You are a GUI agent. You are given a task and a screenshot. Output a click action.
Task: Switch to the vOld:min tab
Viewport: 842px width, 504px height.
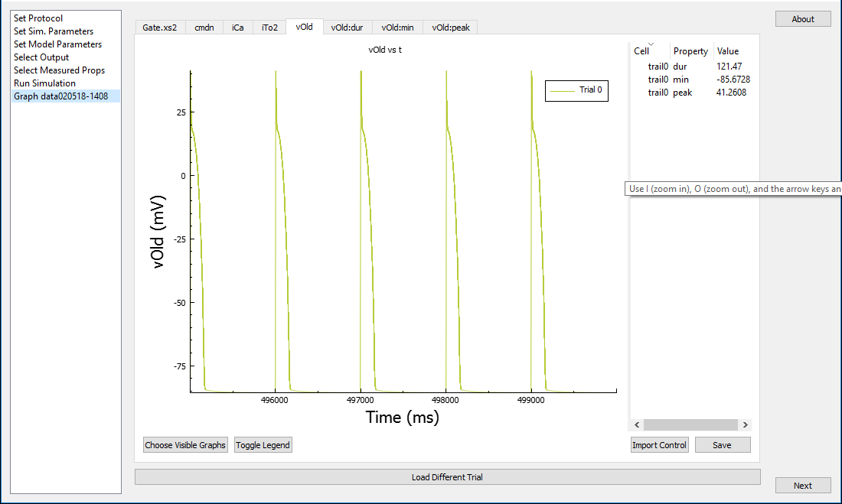[397, 28]
